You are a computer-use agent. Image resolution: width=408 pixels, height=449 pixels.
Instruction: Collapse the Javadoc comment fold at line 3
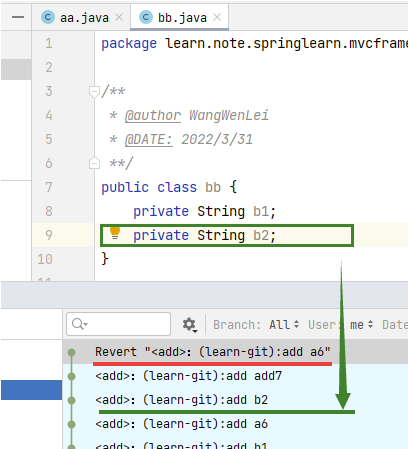[94, 91]
